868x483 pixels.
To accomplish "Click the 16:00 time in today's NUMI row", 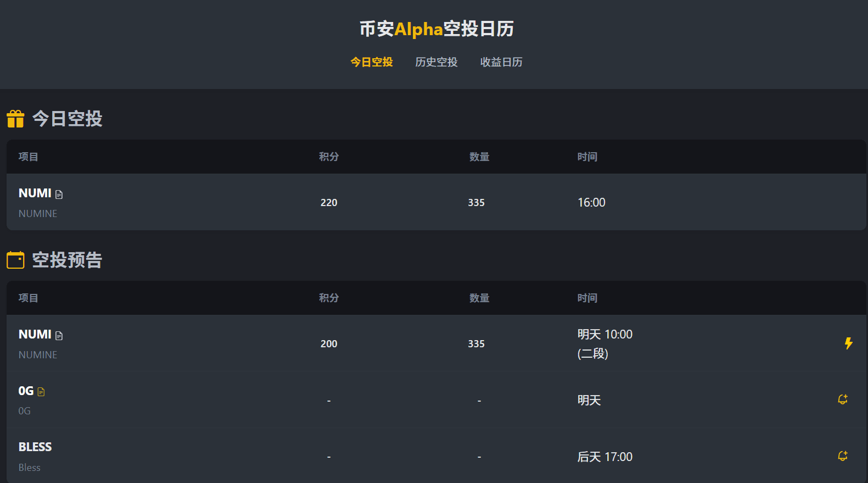I will click(x=591, y=202).
